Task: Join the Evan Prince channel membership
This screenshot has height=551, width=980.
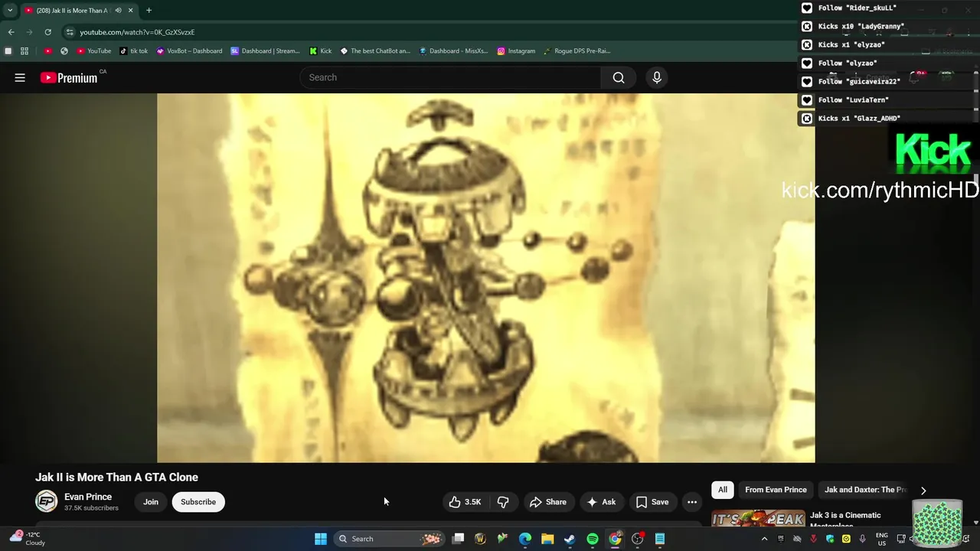Action: pos(151,502)
